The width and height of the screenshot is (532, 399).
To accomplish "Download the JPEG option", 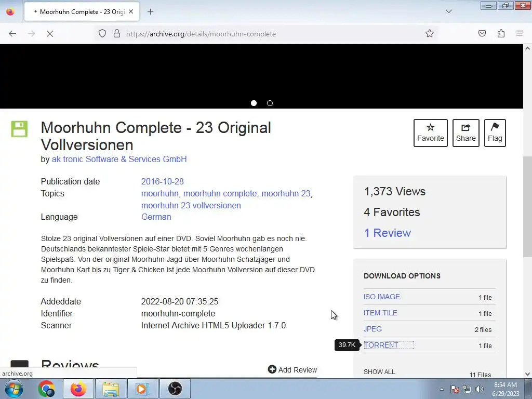I will (373, 329).
